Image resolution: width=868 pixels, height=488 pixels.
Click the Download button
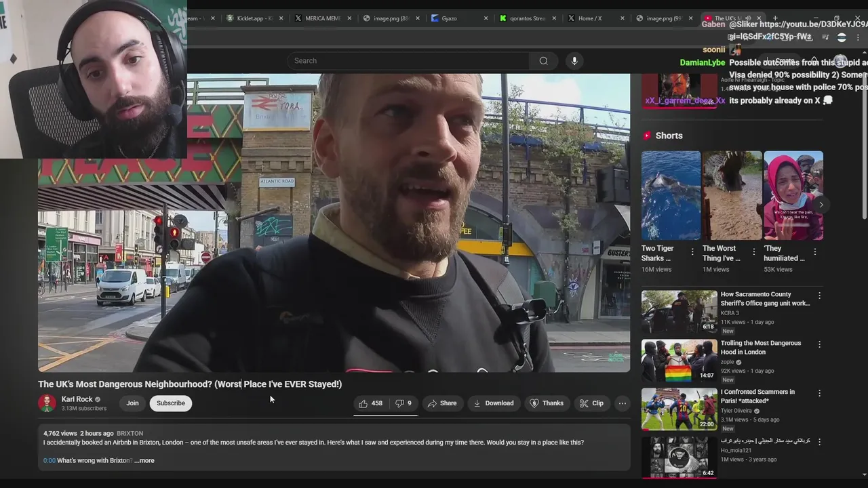(493, 403)
